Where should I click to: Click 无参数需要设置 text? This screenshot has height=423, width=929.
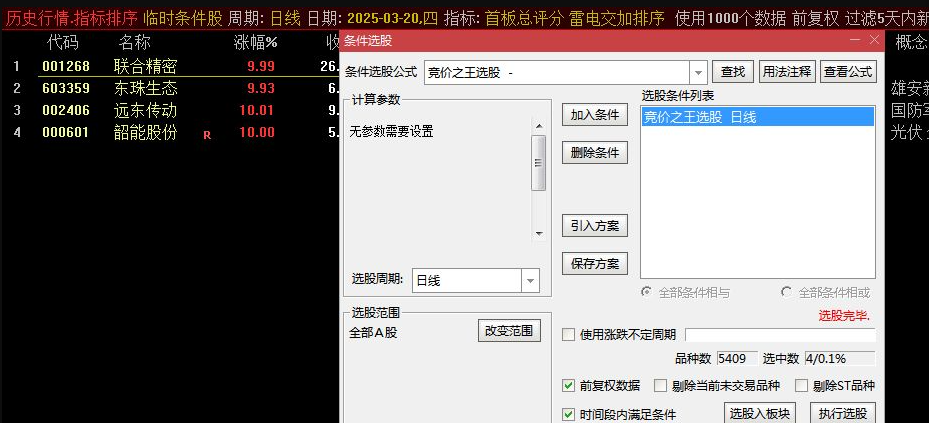click(x=392, y=132)
